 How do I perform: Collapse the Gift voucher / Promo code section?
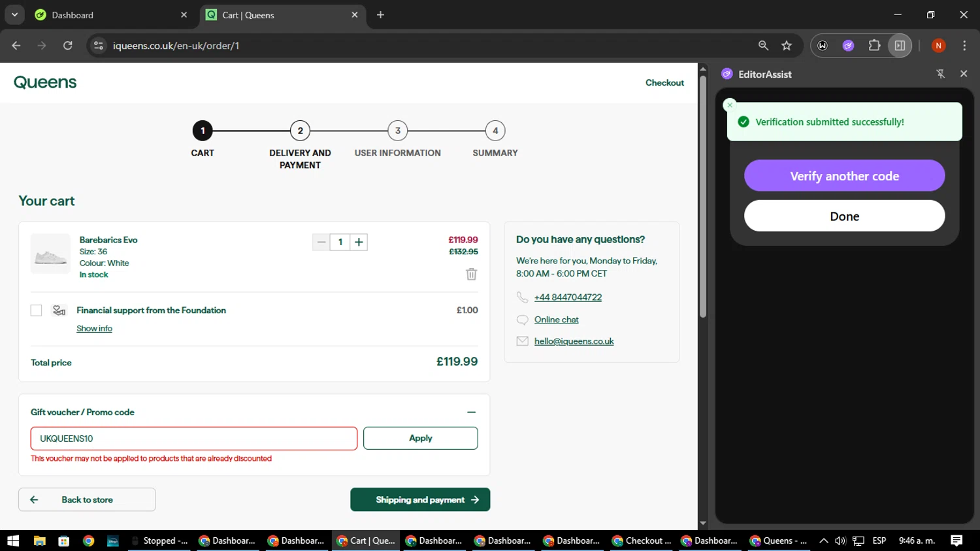pos(471,412)
